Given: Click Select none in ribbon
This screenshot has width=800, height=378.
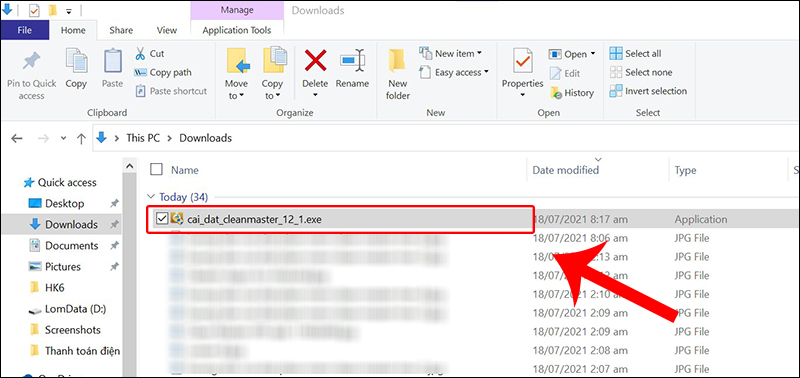Looking at the screenshot, I should [x=641, y=72].
